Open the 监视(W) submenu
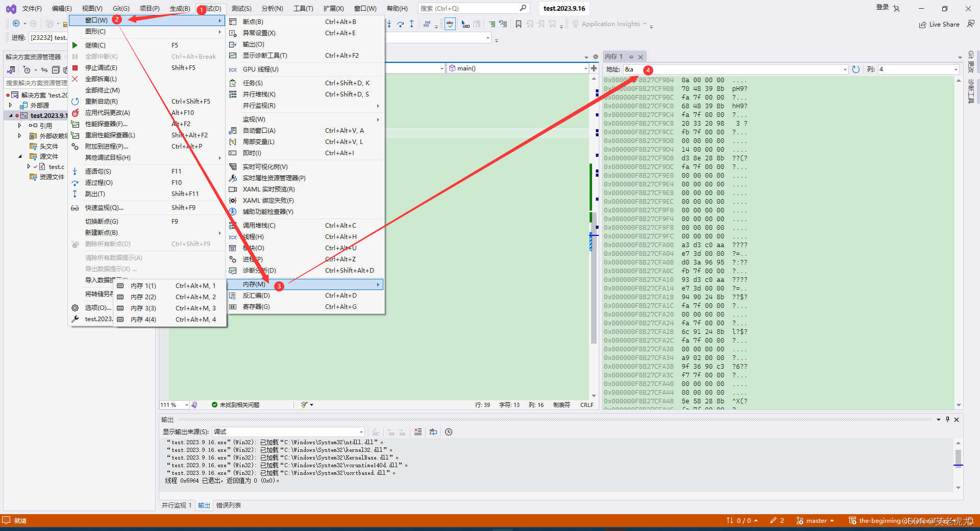The image size is (980, 531). [305, 119]
